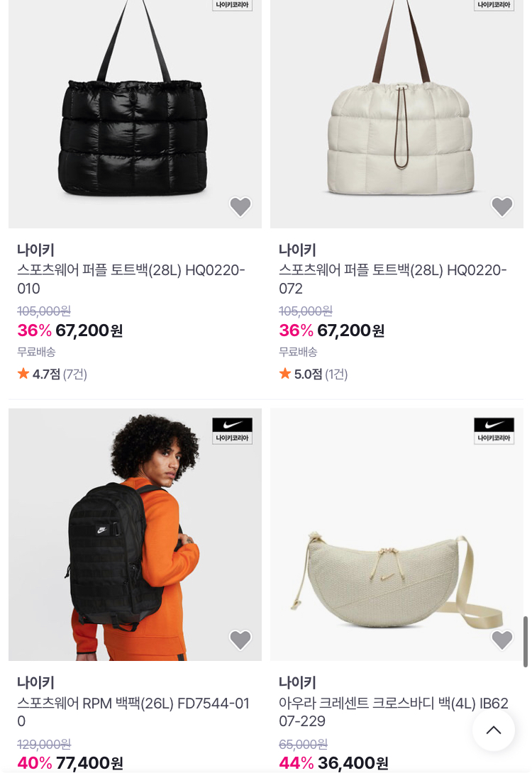Click the scroll-to-top arrow button
The height and width of the screenshot is (773, 532).
click(494, 730)
